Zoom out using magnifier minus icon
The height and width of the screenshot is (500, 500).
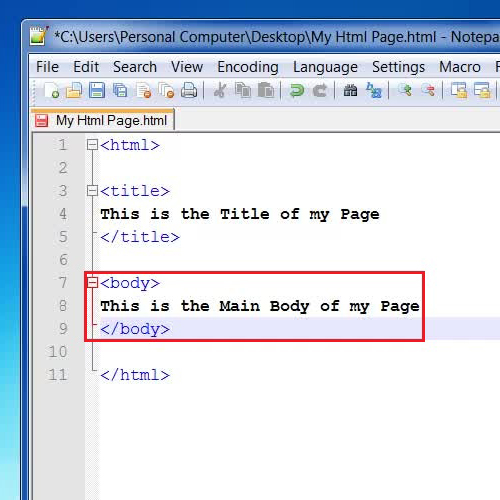click(x=428, y=90)
